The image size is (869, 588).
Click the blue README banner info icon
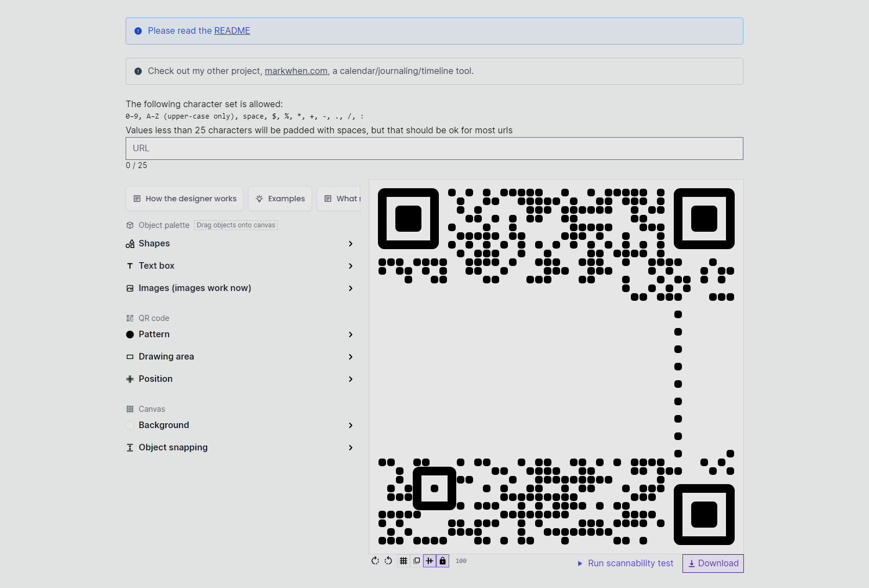pos(138,31)
